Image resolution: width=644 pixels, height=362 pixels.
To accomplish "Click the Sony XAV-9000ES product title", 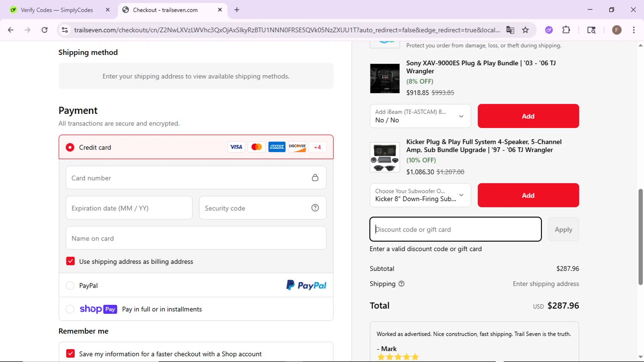I will [x=481, y=67].
